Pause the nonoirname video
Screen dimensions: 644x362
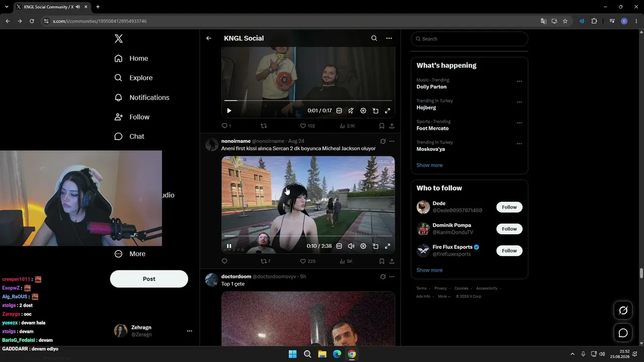point(229,246)
